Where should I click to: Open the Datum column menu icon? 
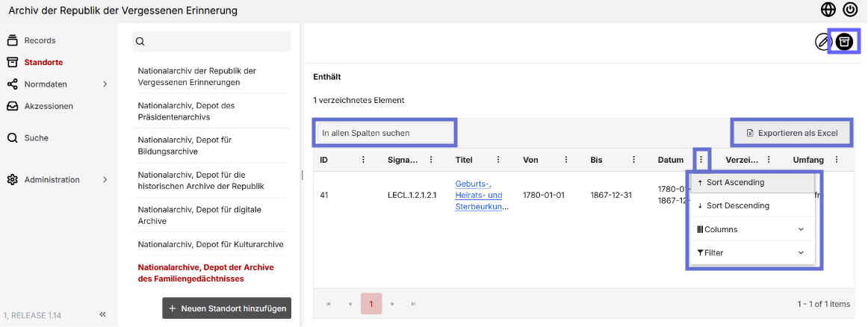701,160
